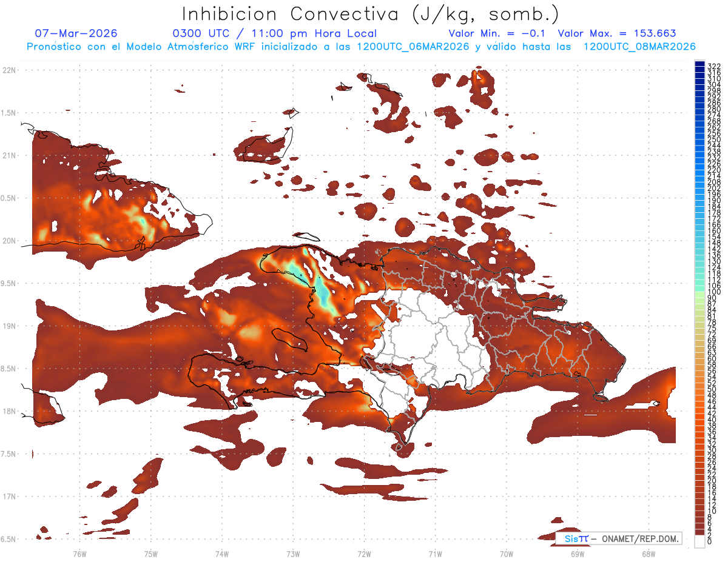Click the white swatch at the scale bottom

point(699,541)
